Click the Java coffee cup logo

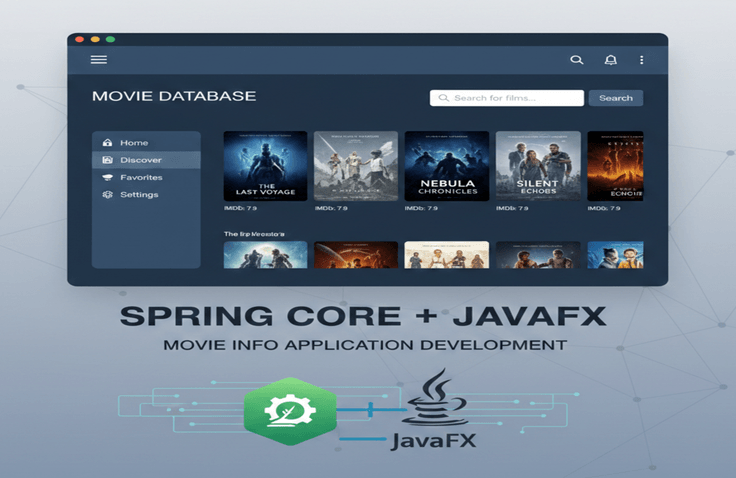click(437, 397)
